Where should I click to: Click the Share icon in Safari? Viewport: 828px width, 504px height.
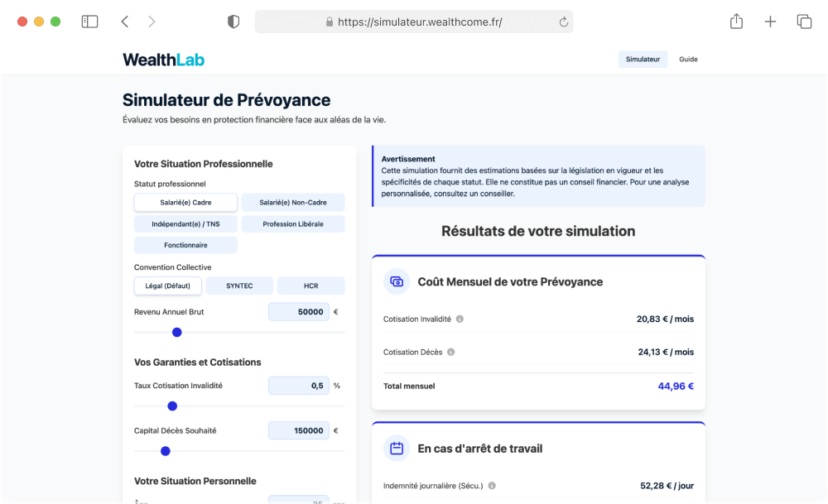[x=736, y=21]
